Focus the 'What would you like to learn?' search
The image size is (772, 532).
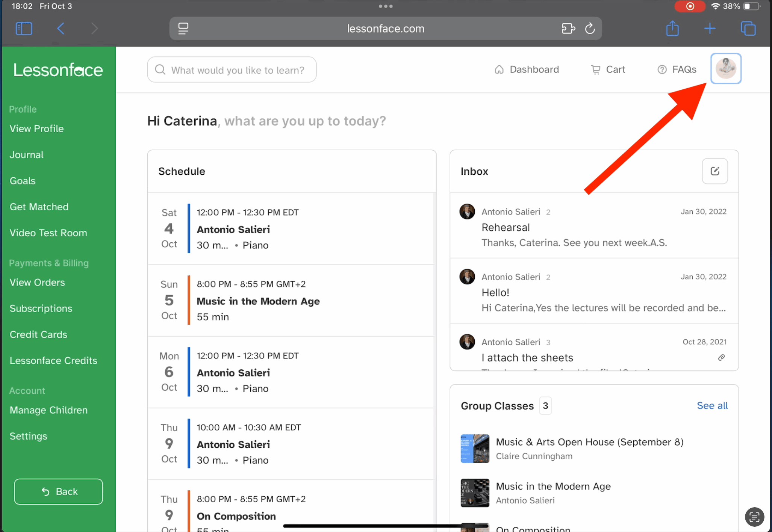[232, 70]
